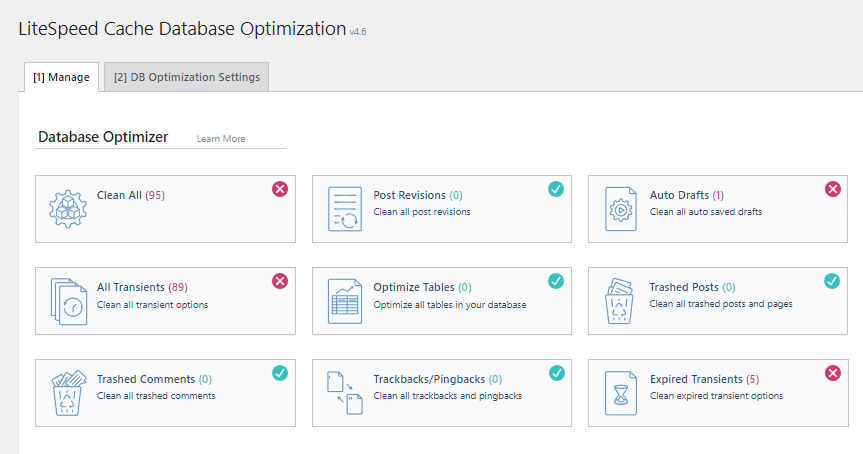Click green checkmark on Post Revisions card

coord(556,189)
